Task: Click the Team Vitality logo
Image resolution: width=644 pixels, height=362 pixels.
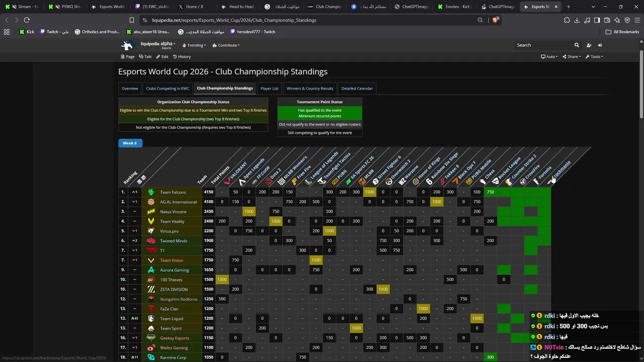Action: point(151,221)
